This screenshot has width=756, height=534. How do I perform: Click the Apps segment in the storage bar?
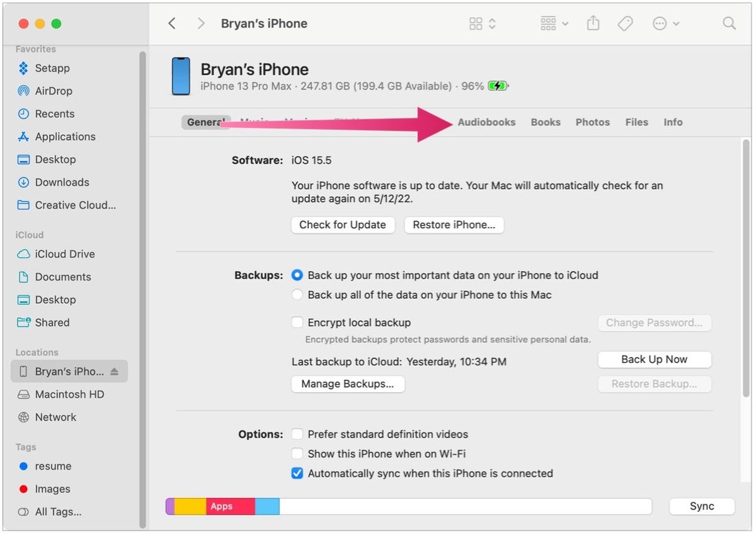pyautogui.click(x=224, y=506)
